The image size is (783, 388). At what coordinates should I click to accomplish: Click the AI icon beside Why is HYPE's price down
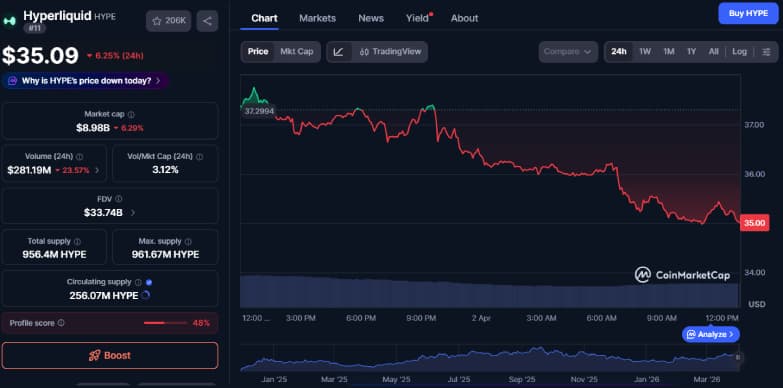[13, 81]
